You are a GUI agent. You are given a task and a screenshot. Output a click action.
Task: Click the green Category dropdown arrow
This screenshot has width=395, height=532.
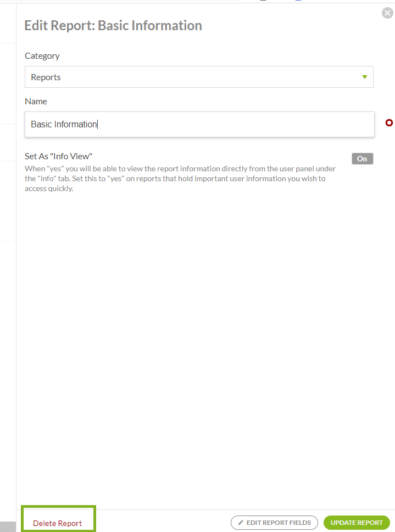pos(365,77)
